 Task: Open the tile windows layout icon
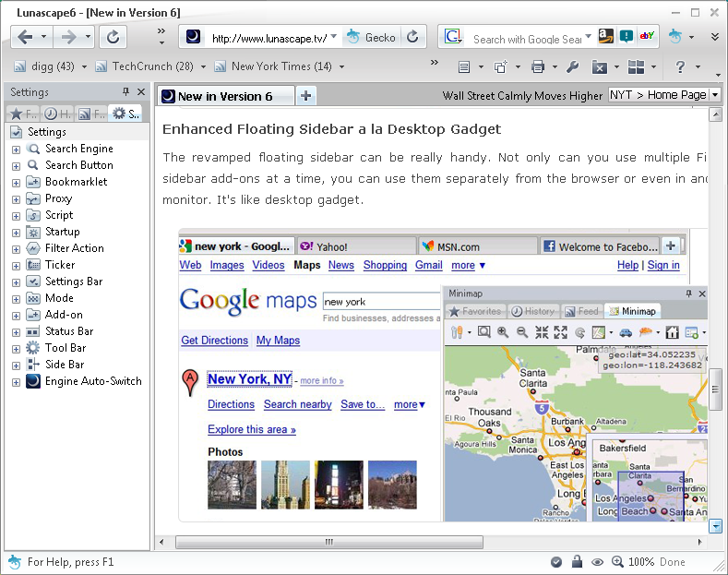tap(636, 67)
